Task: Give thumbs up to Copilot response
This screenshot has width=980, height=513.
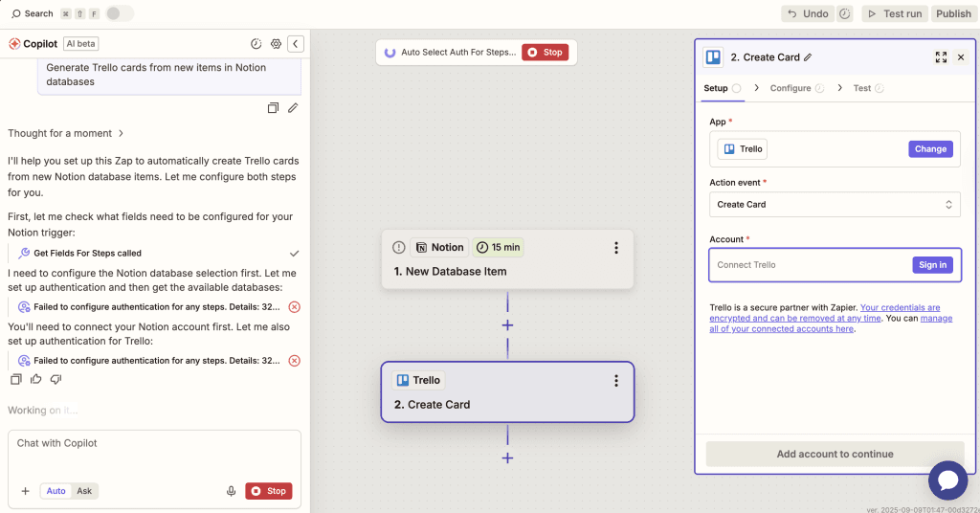Action: tap(35, 379)
